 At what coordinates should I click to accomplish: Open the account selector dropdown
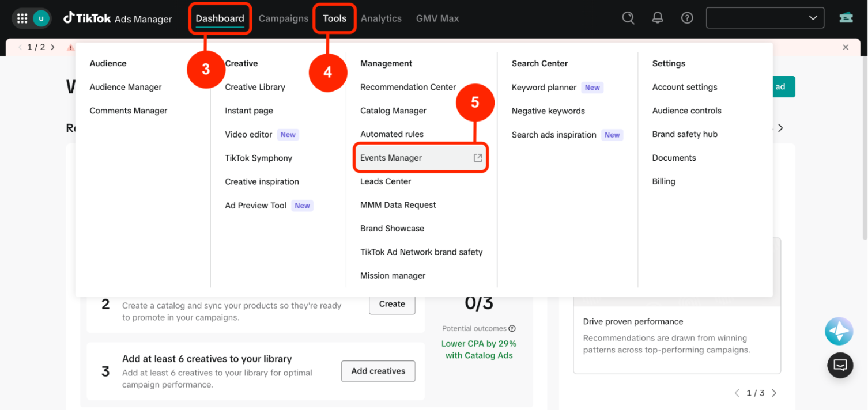[765, 18]
